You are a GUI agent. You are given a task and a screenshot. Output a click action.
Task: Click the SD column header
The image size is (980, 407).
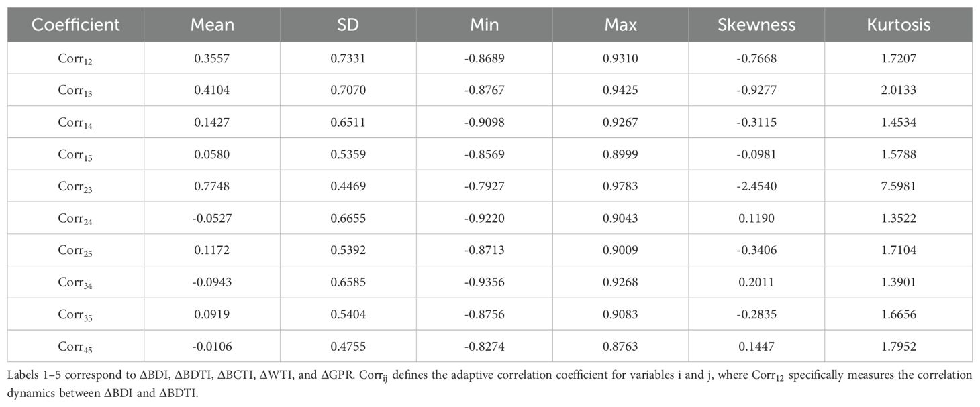click(348, 25)
